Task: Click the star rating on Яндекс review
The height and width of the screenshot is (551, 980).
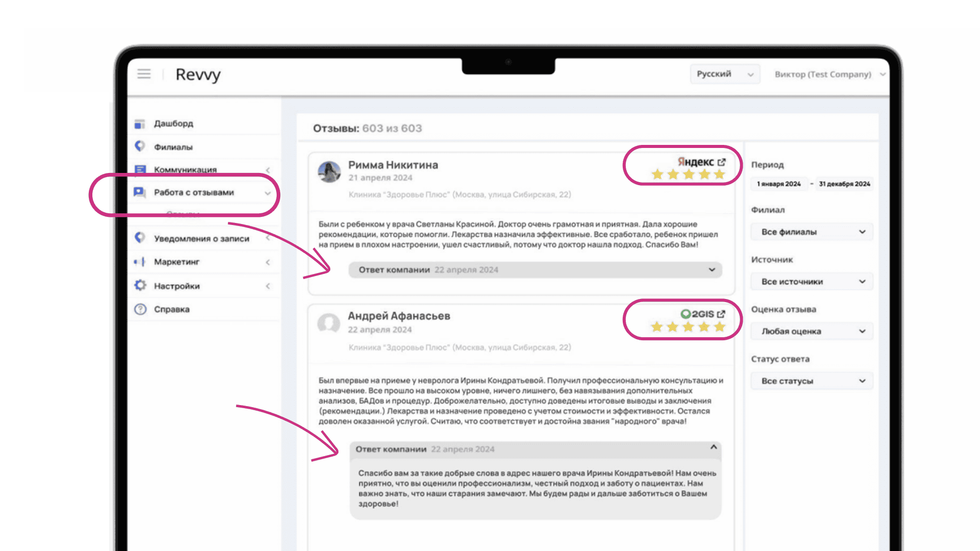Action: pos(688,174)
